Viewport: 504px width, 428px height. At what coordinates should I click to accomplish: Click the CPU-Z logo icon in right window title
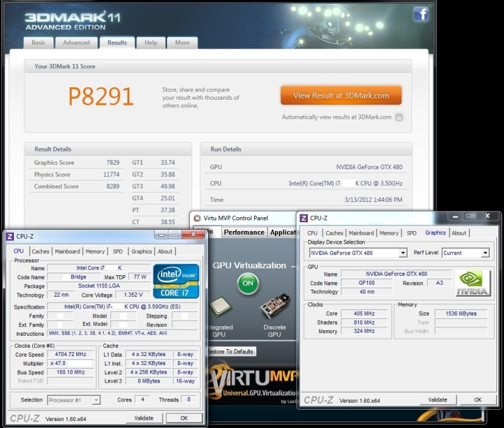pyautogui.click(x=303, y=218)
